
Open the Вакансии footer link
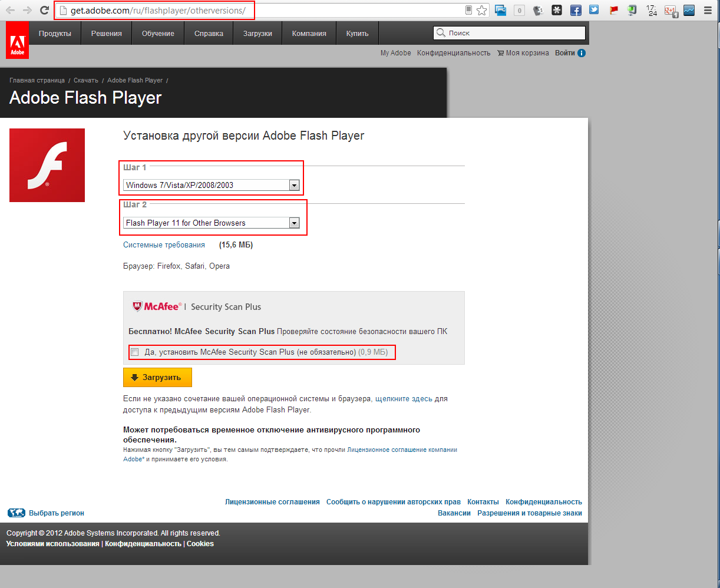(454, 513)
